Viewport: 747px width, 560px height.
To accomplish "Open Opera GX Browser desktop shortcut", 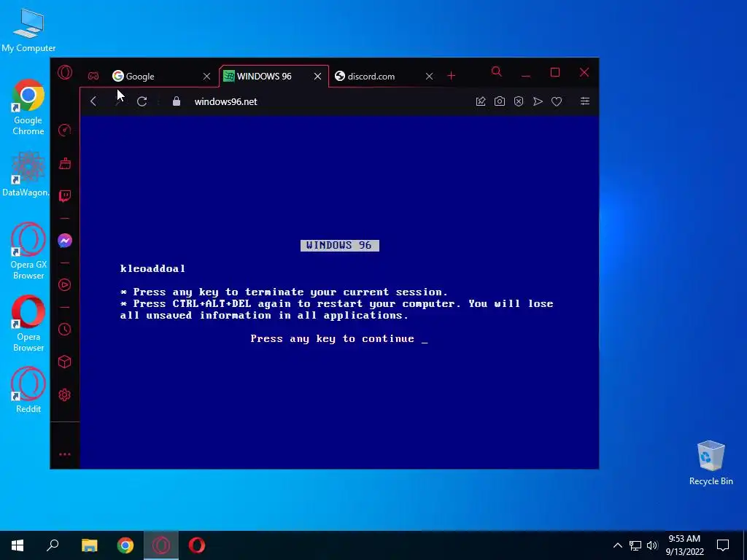I will tap(28, 251).
